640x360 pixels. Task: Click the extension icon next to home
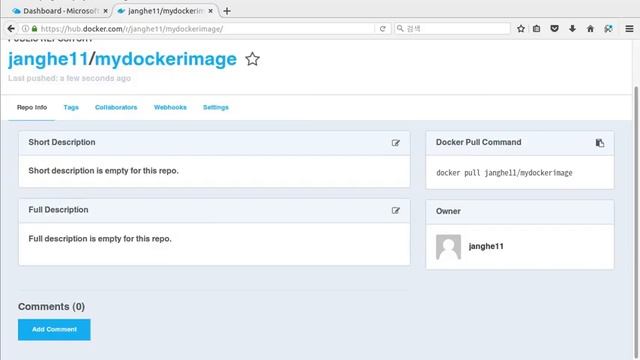click(x=608, y=29)
